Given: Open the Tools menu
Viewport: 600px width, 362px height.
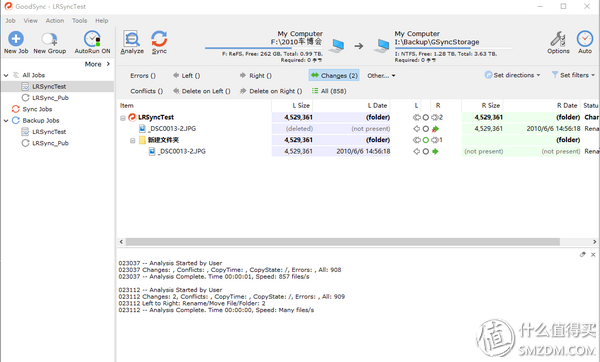Looking at the screenshot, I should tap(80, 21).
